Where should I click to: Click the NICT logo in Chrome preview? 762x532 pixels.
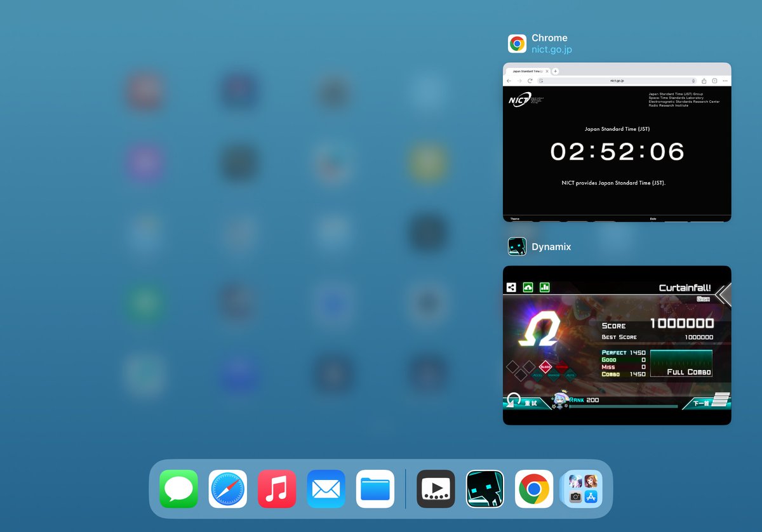click(x=526, y=101)
